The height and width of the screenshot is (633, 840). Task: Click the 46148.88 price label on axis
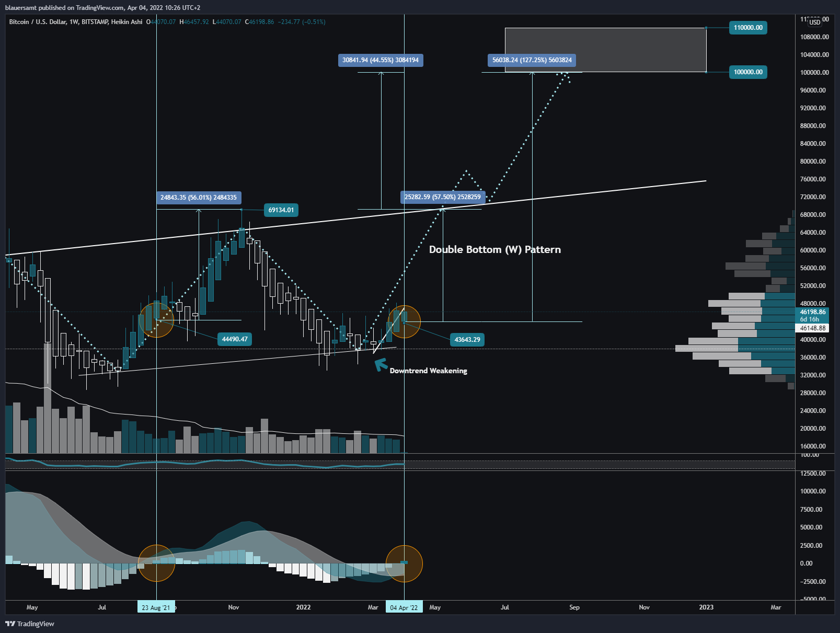click(x=813, y=328)
